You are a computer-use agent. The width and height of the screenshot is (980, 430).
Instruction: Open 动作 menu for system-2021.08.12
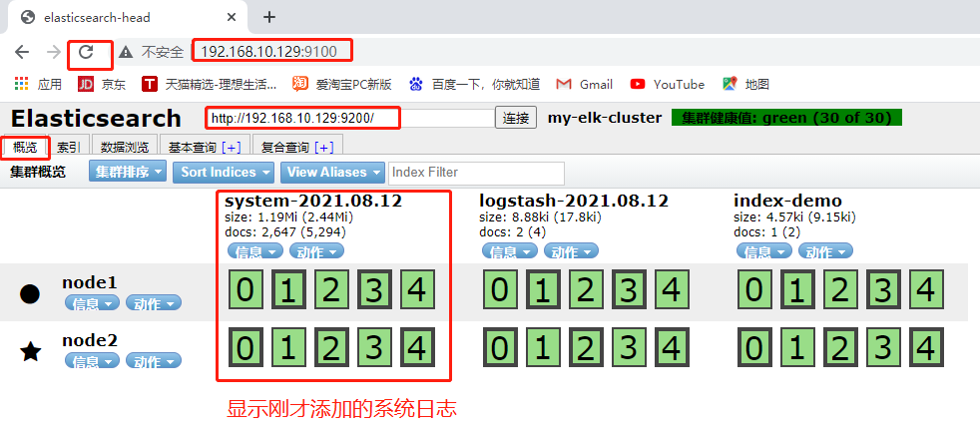316,251
